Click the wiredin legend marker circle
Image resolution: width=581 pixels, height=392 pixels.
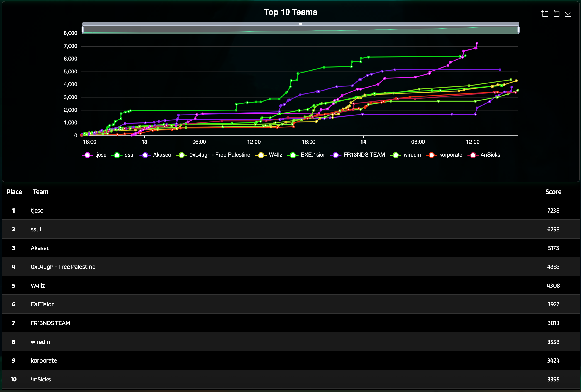pos(395,155)
